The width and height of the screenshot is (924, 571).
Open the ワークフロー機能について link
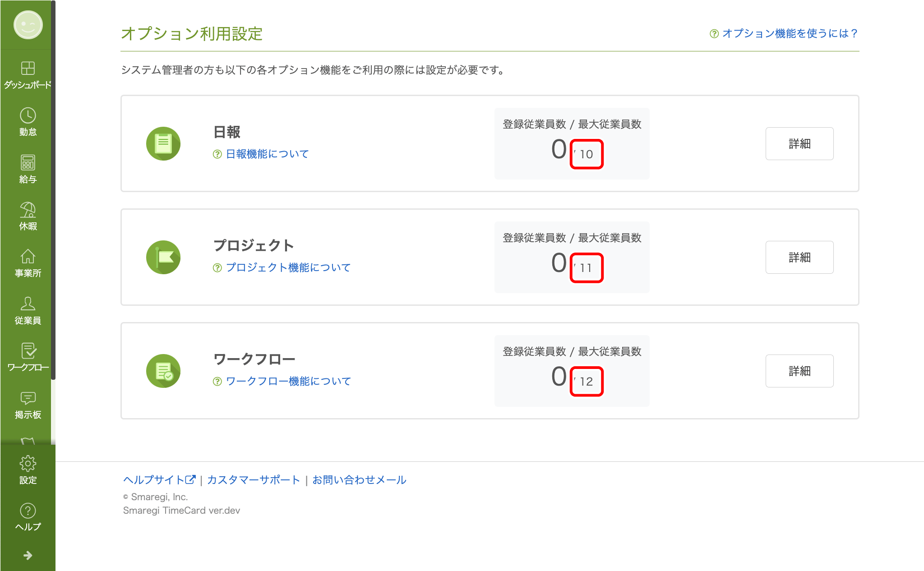point(288,382)
